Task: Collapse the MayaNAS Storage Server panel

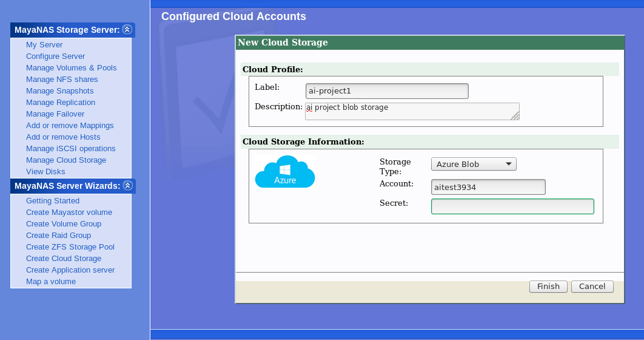Action: (x=127, y=29)
